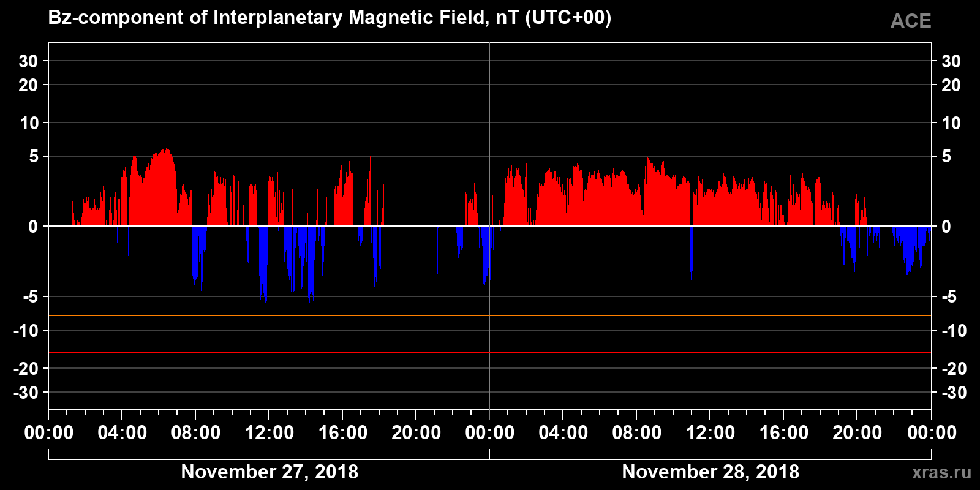Click the right axis label 10
The image size is (980, 490).
(951, 123)
